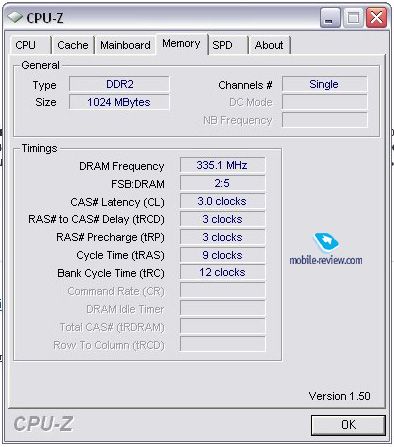The width and height of the screenshot is (394, 447).
Task: Click the RAS# Precharge (tRP) label
Action: pos(110,237)
